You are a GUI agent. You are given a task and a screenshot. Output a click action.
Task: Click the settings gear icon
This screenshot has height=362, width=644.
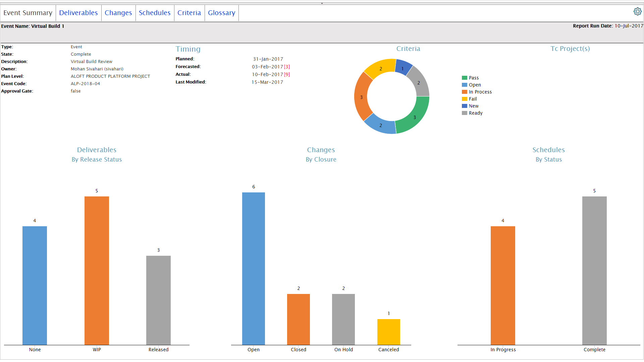coord(637,11)
